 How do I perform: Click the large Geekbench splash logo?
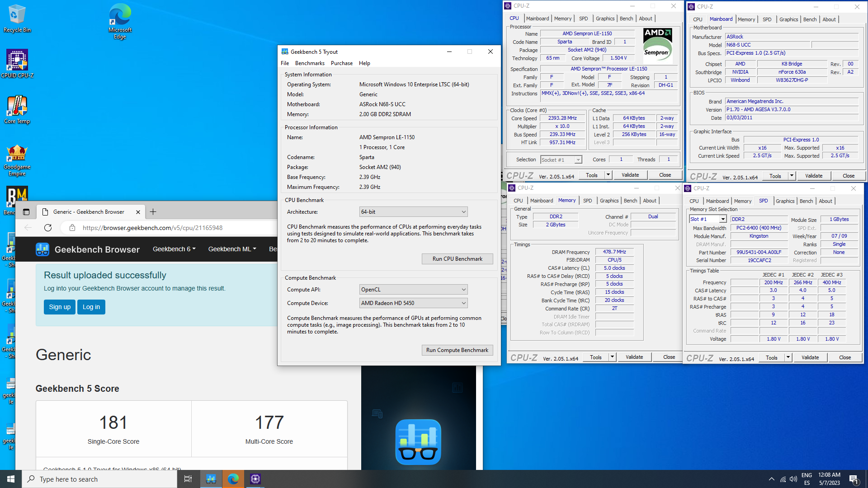(418, 442)
